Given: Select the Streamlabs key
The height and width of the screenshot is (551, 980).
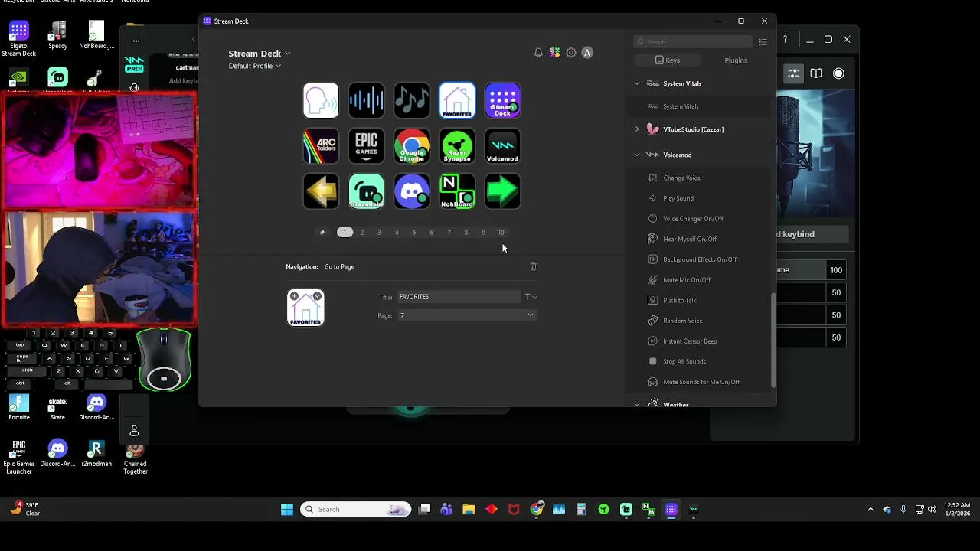Looking at the screenshot, I should click(366, 191).
